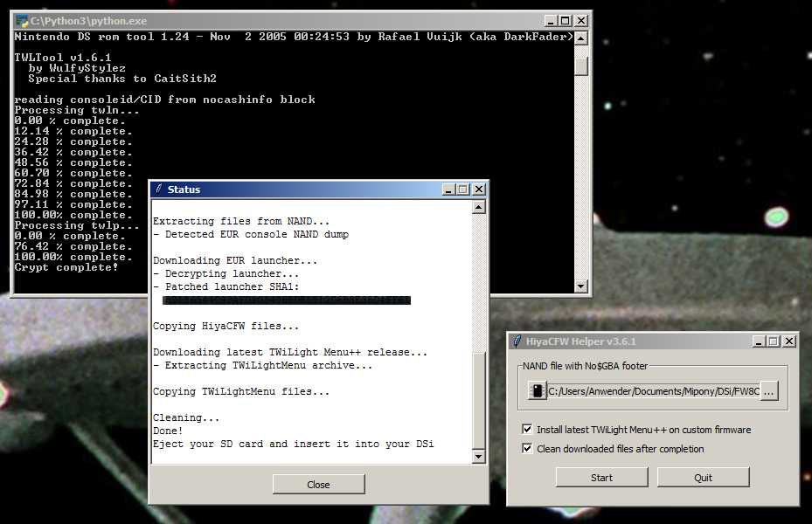The width and height of the screenshot is (812, 524).
Task: Click 'Processing twlp...' console line
Action: [77, 225]
